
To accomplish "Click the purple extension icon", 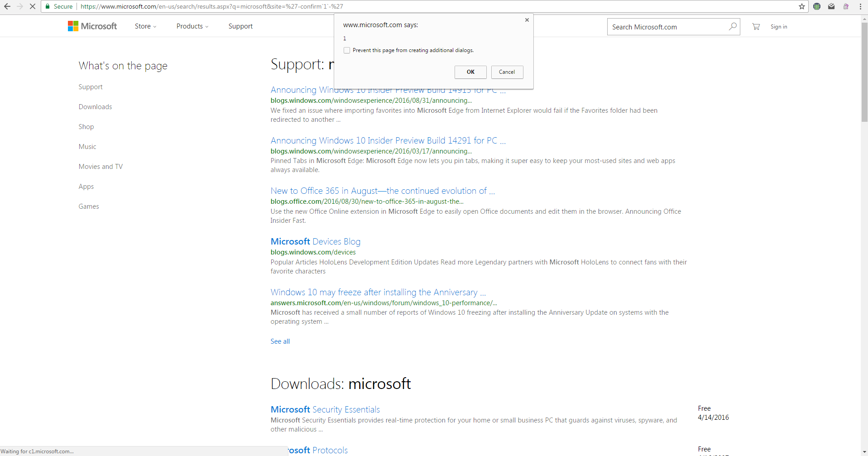I will coord(846,6).
